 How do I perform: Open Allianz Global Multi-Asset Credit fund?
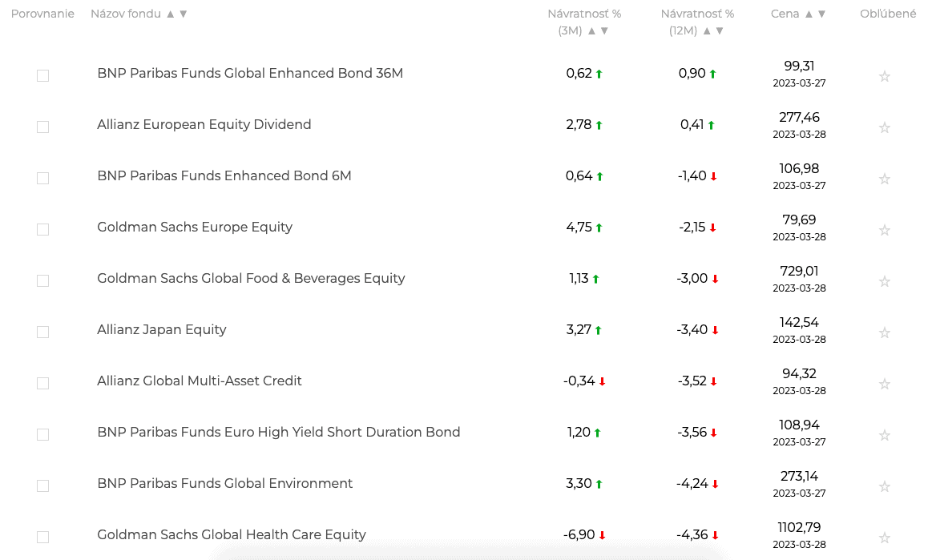200,381
